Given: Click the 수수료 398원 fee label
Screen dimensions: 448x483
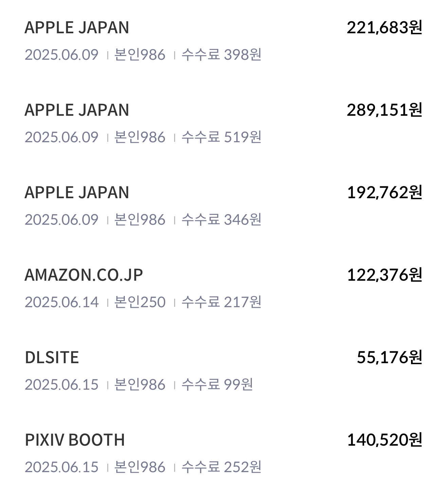Looking at the screenshot, I should [222, 55].
